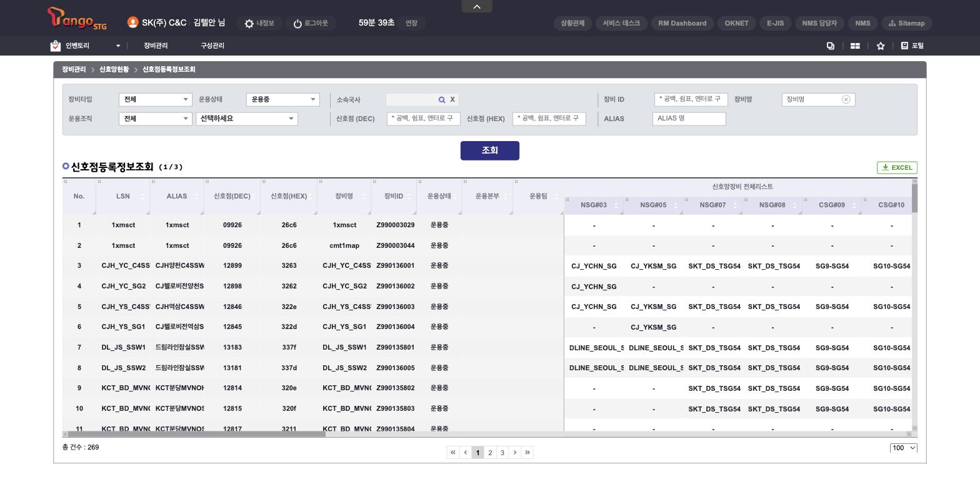Screen dimensions: 980x482
Task: Click the 신호점등록정보조회 breadcrumb
Action: (x=169, y=69)
